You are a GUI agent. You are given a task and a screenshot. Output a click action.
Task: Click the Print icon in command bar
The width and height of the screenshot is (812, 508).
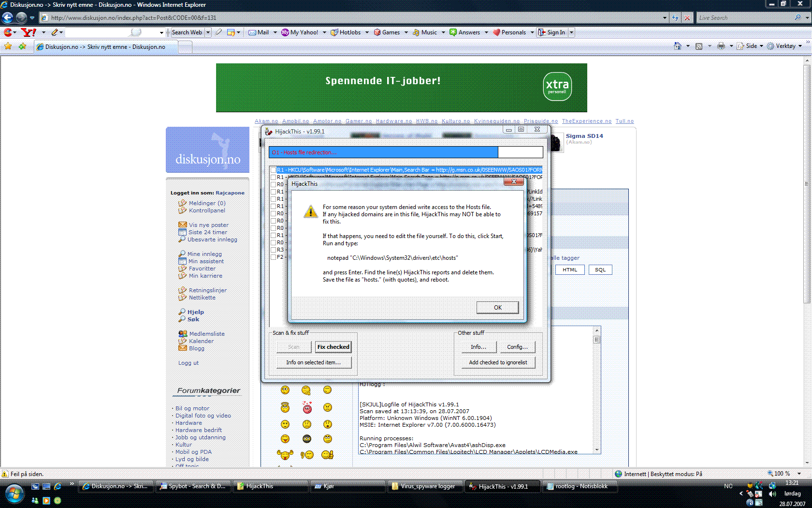pos(721,46)
